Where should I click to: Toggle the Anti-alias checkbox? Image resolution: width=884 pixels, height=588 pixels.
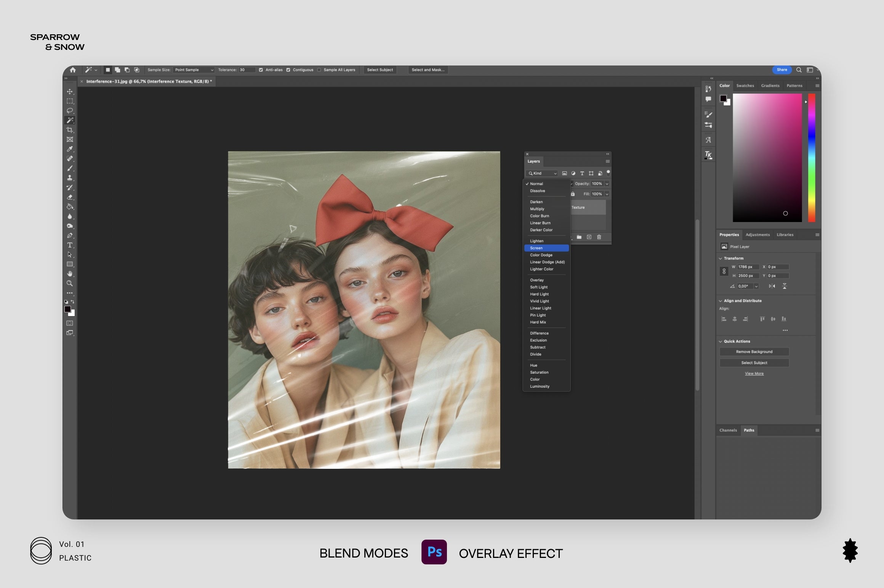(x=261, y=70)
